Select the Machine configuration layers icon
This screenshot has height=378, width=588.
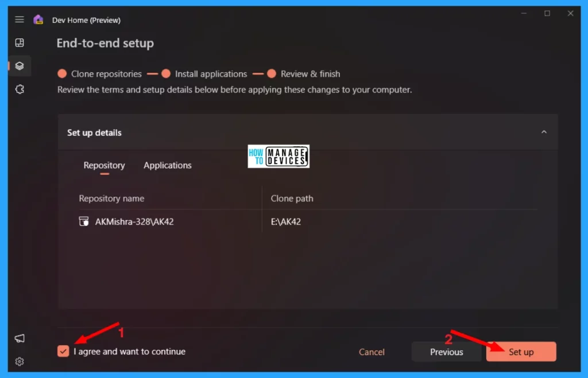pos(20,66)
